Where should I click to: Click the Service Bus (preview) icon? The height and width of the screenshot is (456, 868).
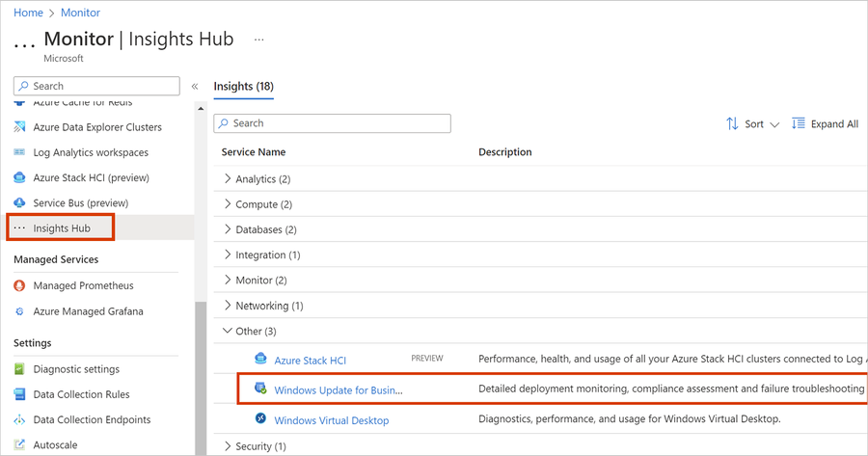[x=19, y=202]
